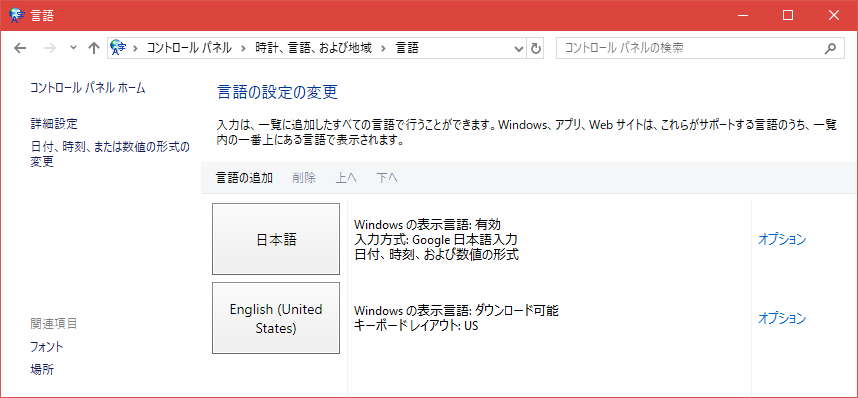
Task: Click 言語の追加 in the toolbar
Action: (244, 177)
